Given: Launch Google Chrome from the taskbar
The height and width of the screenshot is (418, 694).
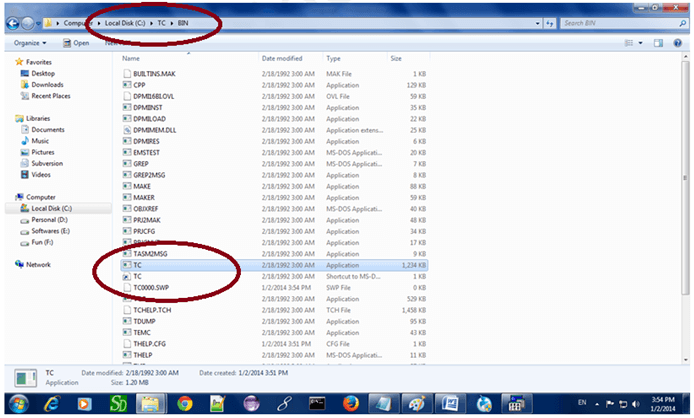Looking at the screenshot, I should click(x=184, y=403).
